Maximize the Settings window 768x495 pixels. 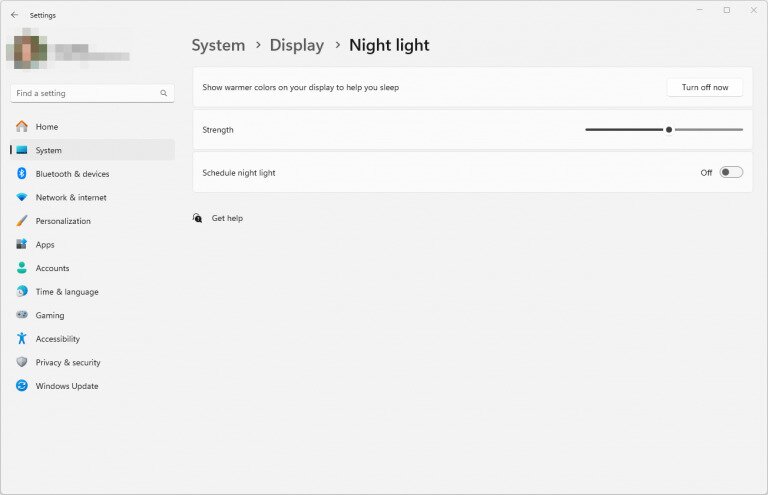click(x=727, y=10)
